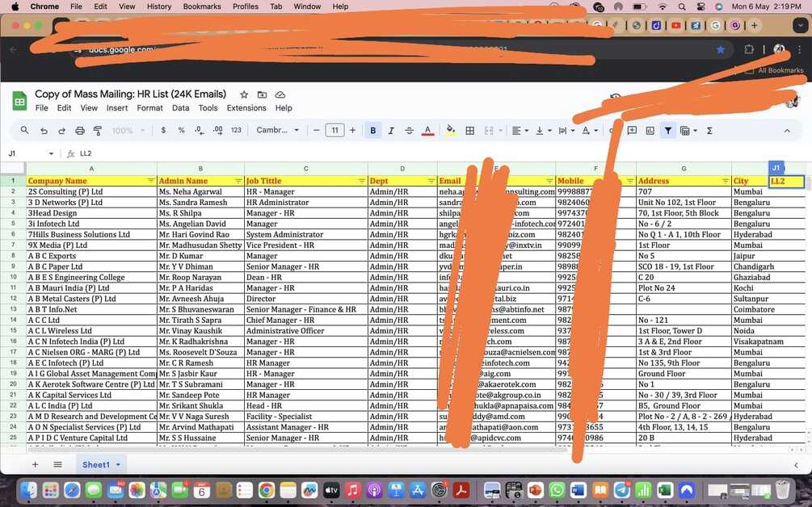Open the text color picker
Screen dimensions: 812x507
427,131
